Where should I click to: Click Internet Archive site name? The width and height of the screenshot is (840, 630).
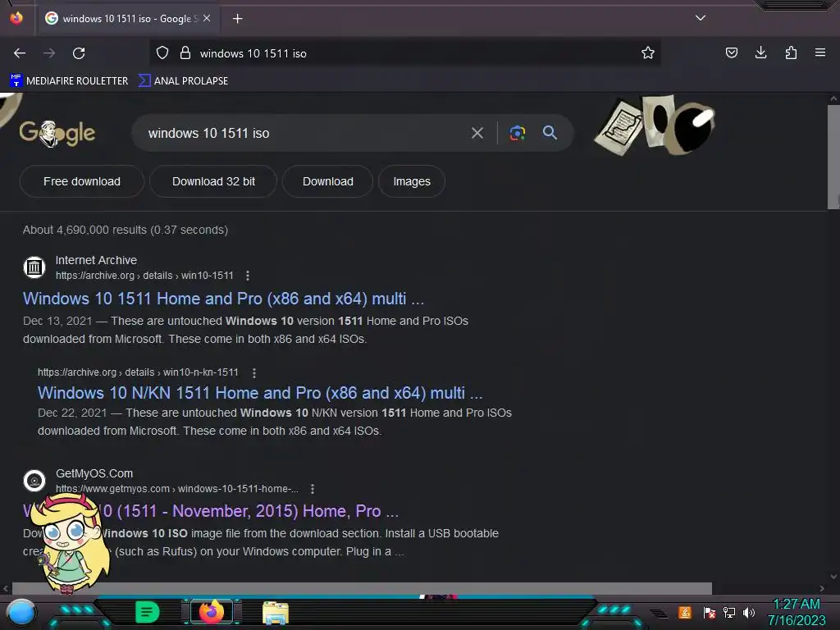[97, 260]
